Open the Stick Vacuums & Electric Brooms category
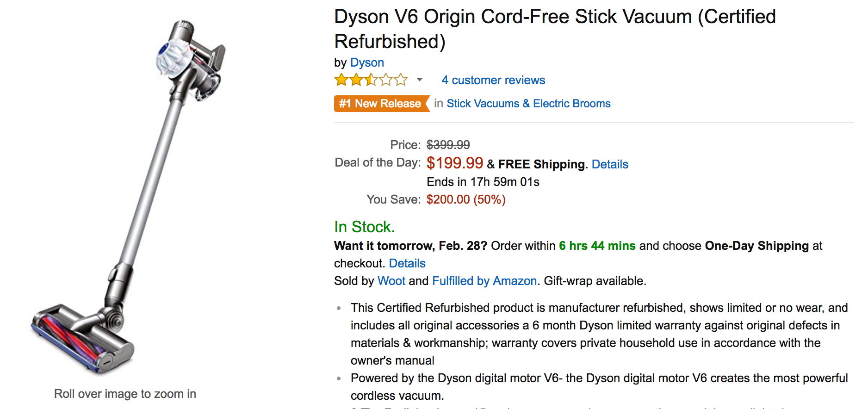868x409 pixels. 528,103
